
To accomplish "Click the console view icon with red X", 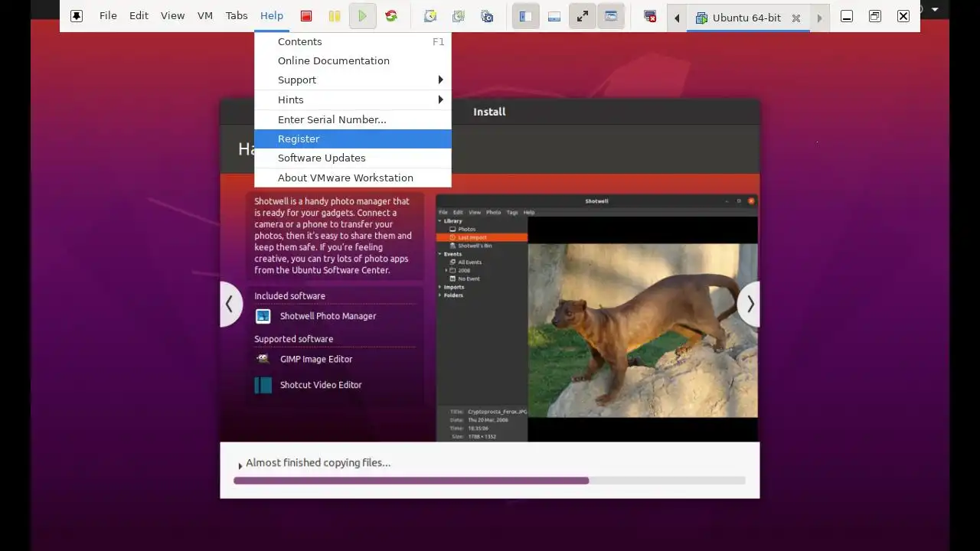I will click(650, 16).
